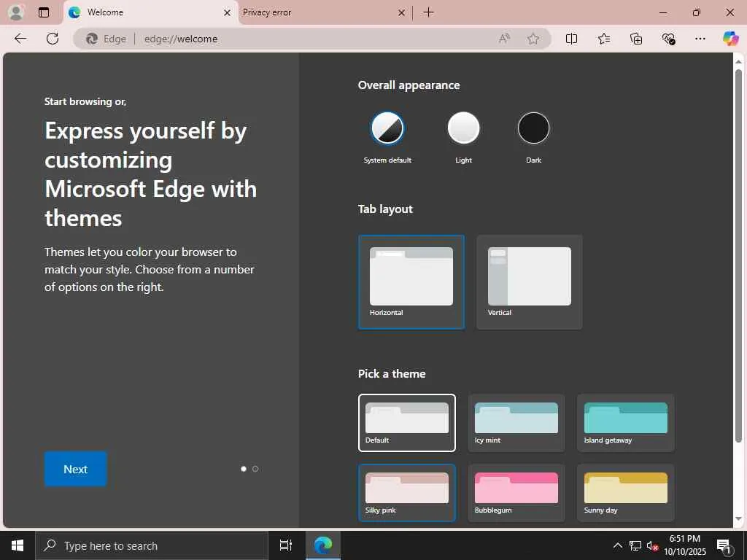Open split screen icon

point(571,39)
